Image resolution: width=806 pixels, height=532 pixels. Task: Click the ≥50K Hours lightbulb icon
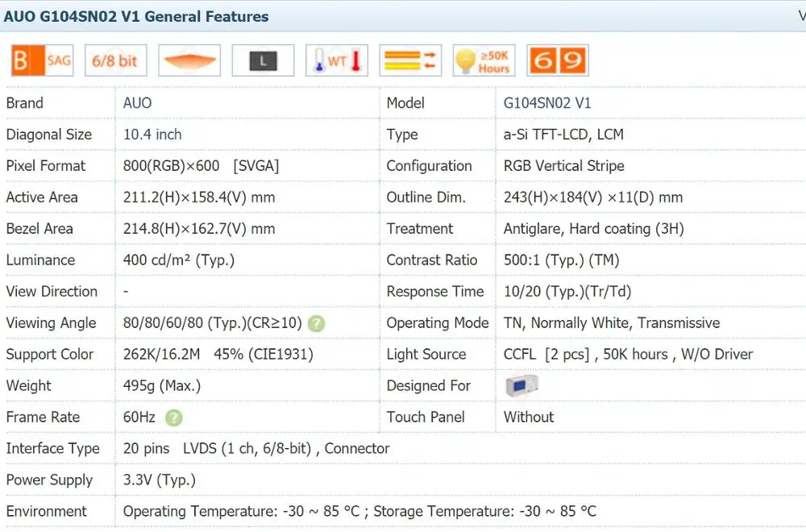(484, 60)
